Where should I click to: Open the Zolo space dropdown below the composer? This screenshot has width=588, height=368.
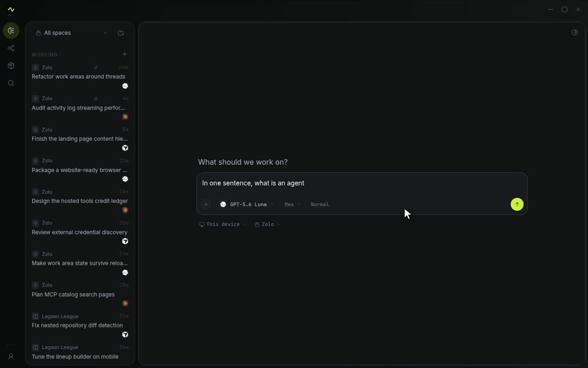coord(268,224)
